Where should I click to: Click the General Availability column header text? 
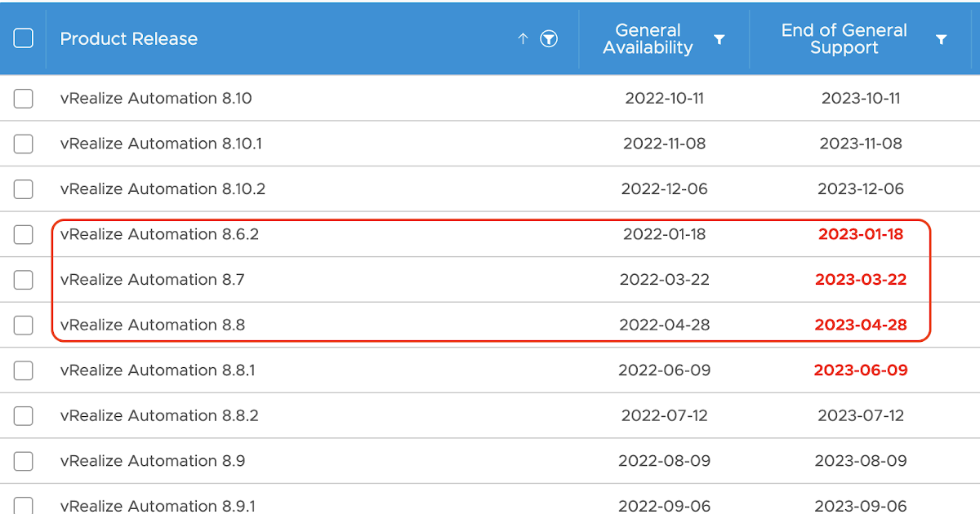(648, 39)
